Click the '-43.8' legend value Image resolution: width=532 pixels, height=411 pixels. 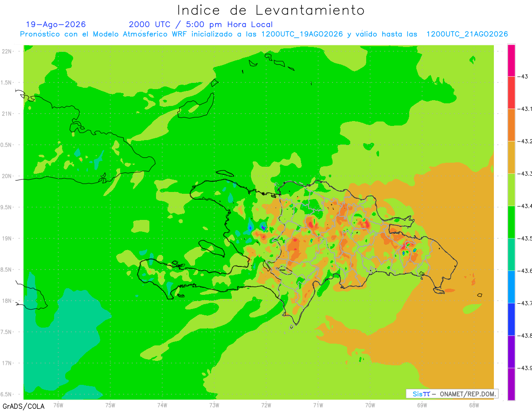(525, 336)
